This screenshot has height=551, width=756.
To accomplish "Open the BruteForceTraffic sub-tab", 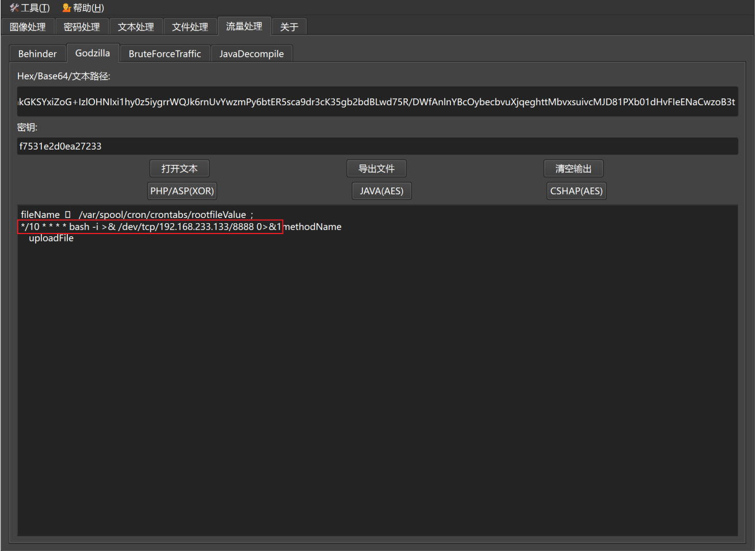I will tap(165, 53).
